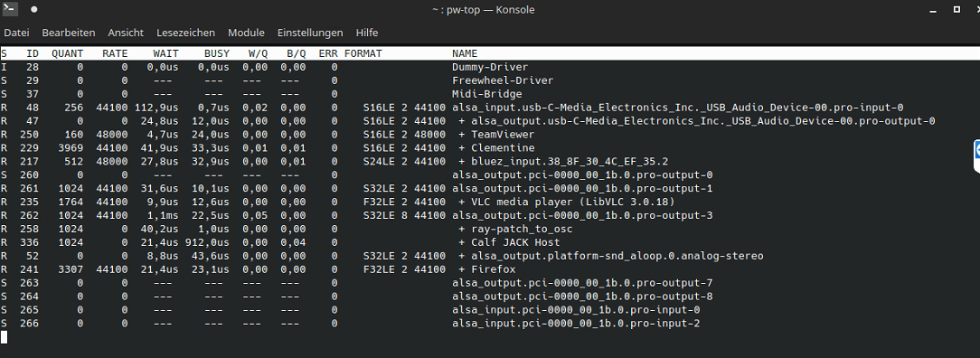980x358 pixels.
Task: Open the Datei menu
Action: tap(17, 33)
